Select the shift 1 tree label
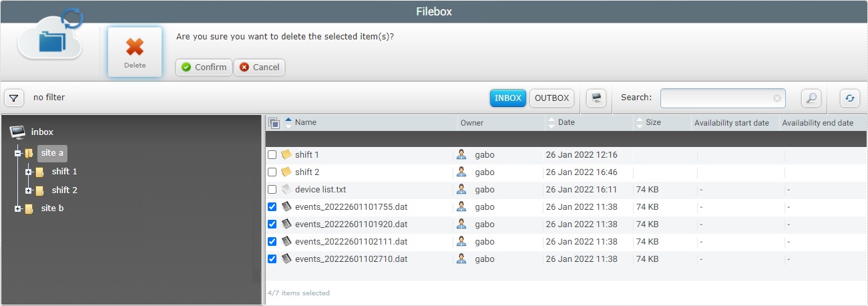The image size is (868, 306). [x=65, y=172]
